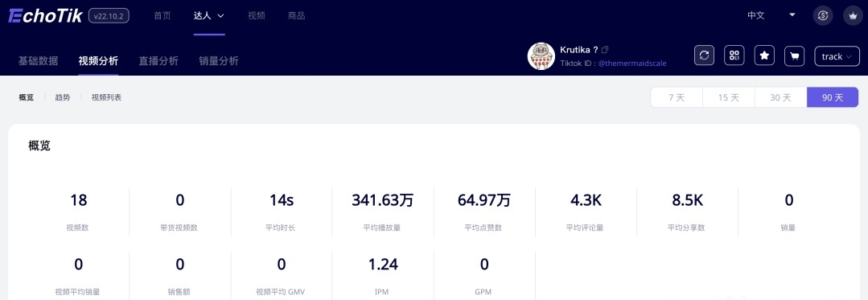Favorite the creator with star icon
Image resolution: width=868 pixels, height=300 pixels.
point(764,55)
